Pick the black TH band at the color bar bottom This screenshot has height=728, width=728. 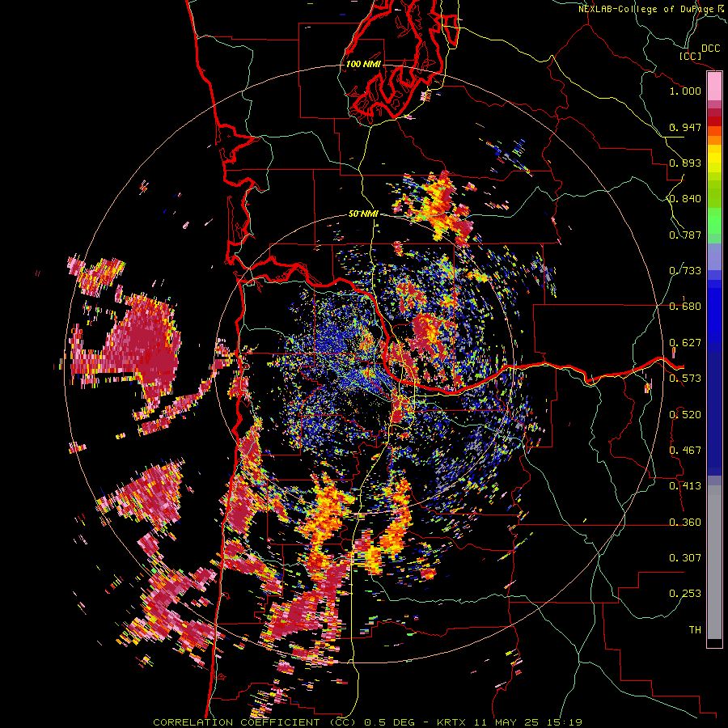tap(714, 642)
